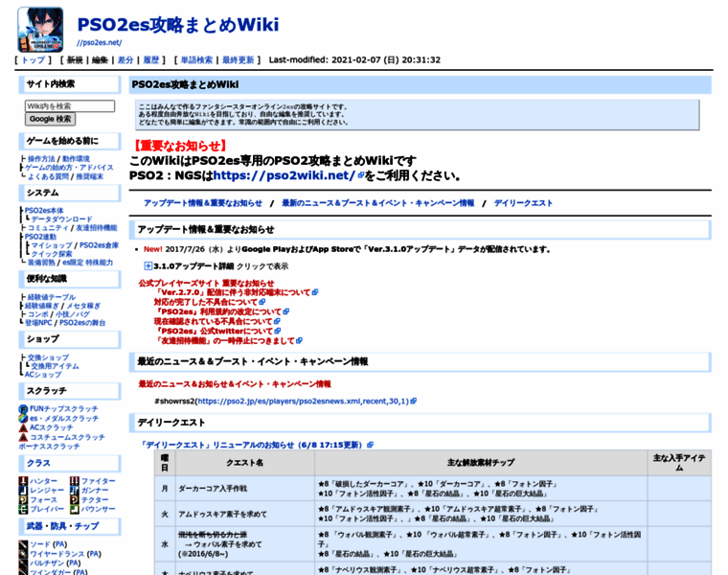Click the FUNチップスクラッチ blue icon
Viewport: 728px width, 575px height.
[x=23, y=409]
